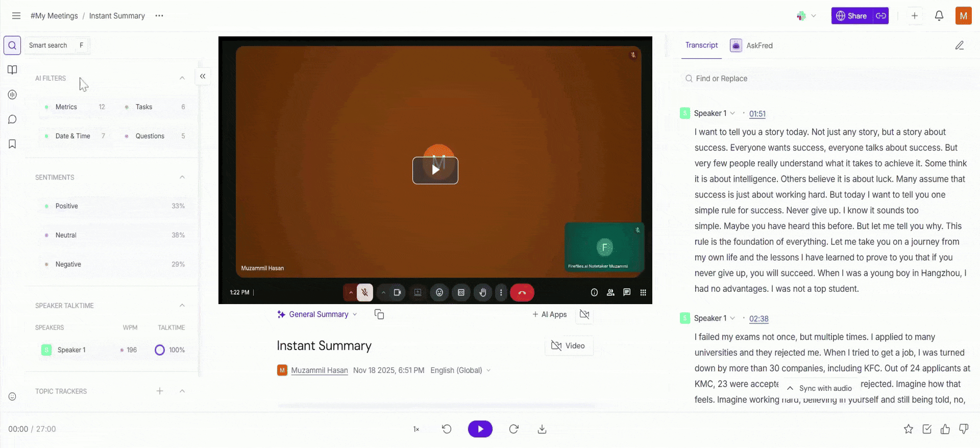Edit transcript with pencil icon
This screenshot has width=980, height=448.
pos(960,45)
